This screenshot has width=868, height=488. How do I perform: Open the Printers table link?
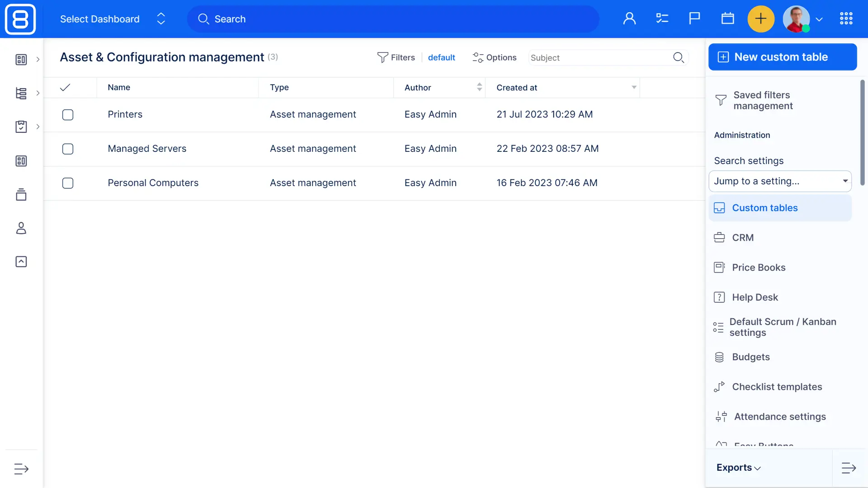(x=125, y=115)
